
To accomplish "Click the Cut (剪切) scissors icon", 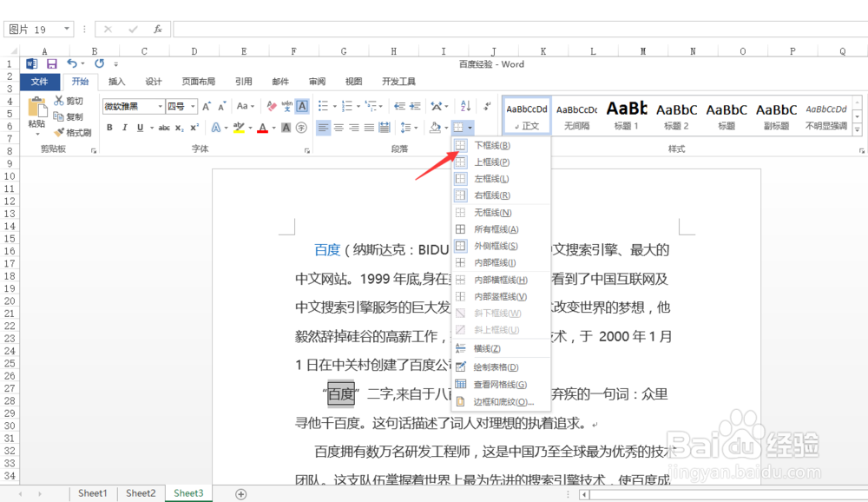I will (59, 100).
